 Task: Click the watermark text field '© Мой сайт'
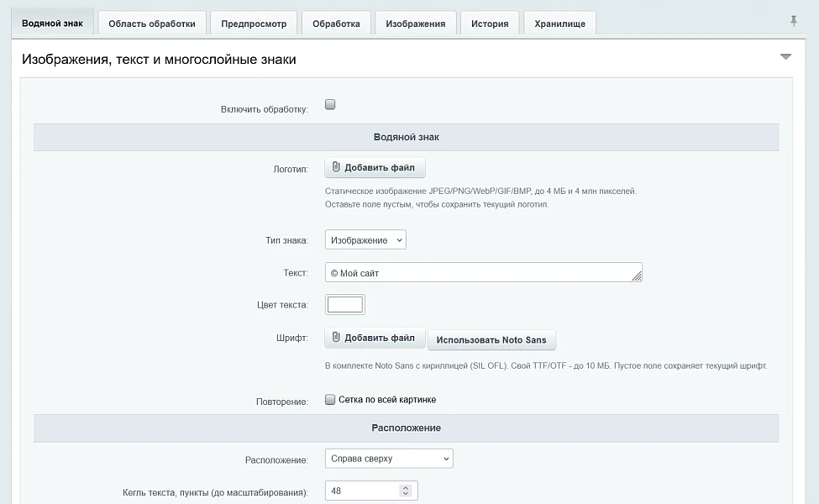tap(484, 273)
